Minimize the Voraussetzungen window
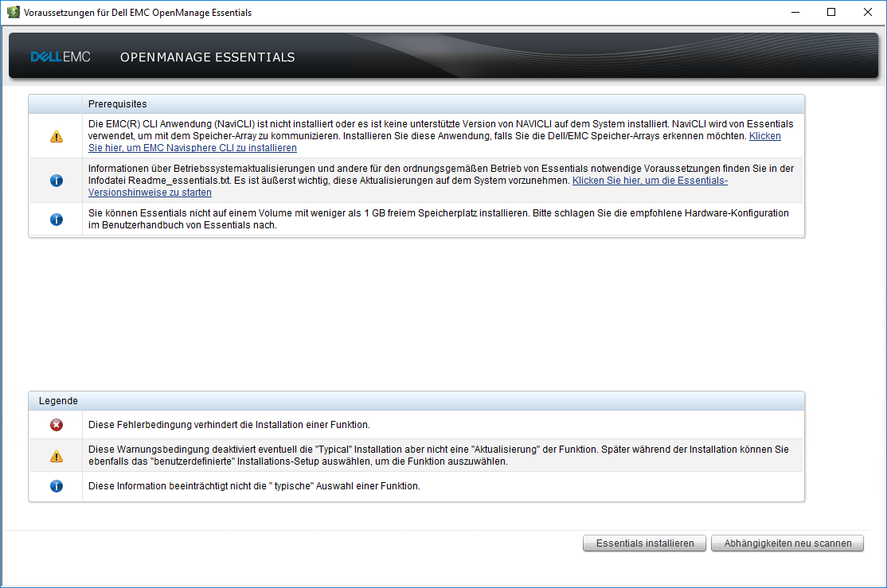Screen dimensions: 887x588 (795, 13)
